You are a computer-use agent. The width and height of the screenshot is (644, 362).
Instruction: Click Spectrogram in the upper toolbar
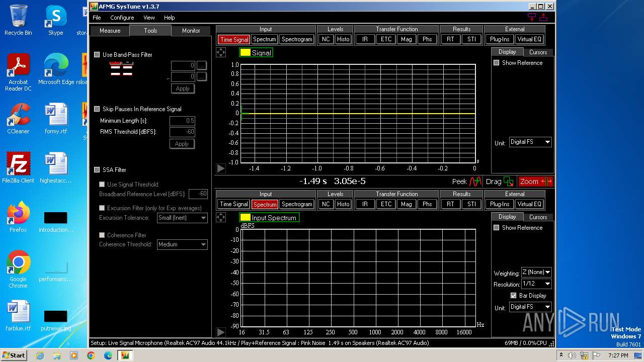(x=297, y=39)
